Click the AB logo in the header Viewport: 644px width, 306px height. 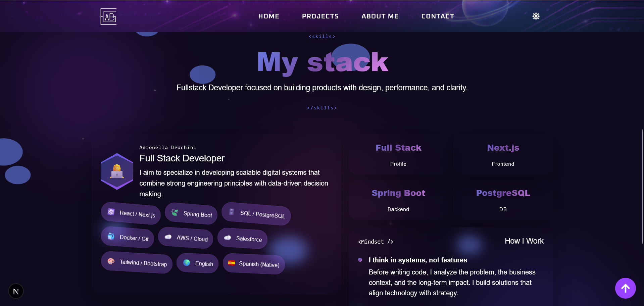(108, 16)
